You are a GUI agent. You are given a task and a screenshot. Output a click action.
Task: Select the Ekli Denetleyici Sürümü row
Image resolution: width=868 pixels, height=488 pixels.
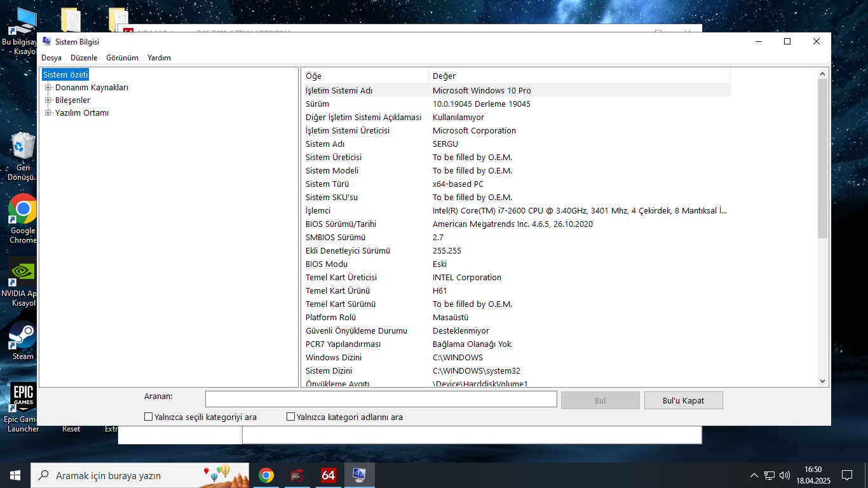516,250
